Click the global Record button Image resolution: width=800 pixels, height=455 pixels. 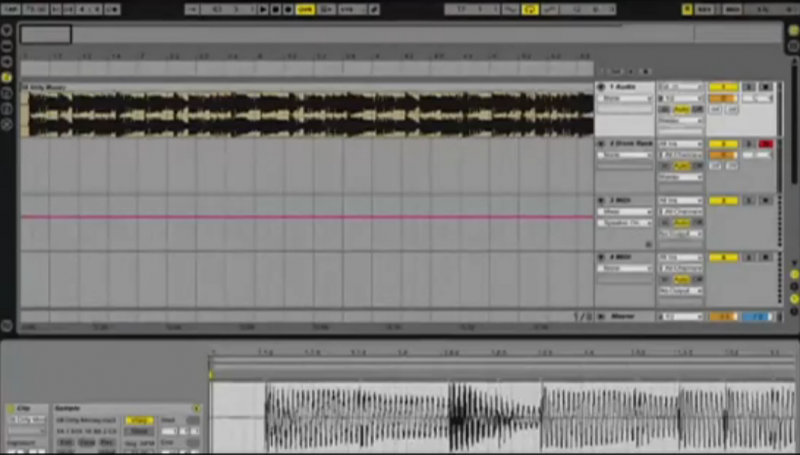[288, 9]
